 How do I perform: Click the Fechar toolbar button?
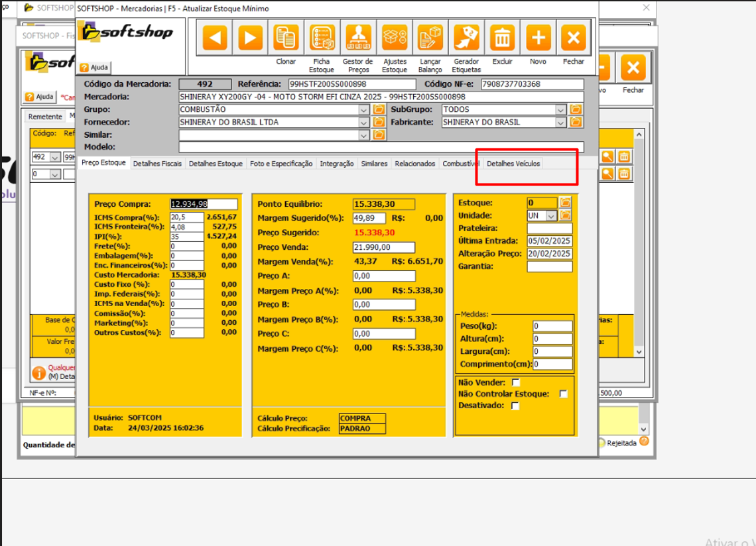tap(574, 37)
